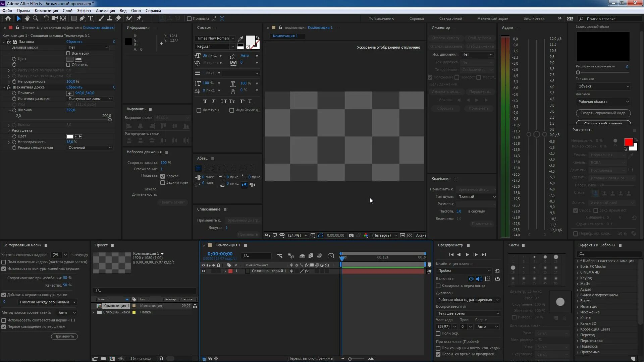This screenshot has height=362, width=644.
Task: Select the Rectangle shape tool
Action: [74, 18]
